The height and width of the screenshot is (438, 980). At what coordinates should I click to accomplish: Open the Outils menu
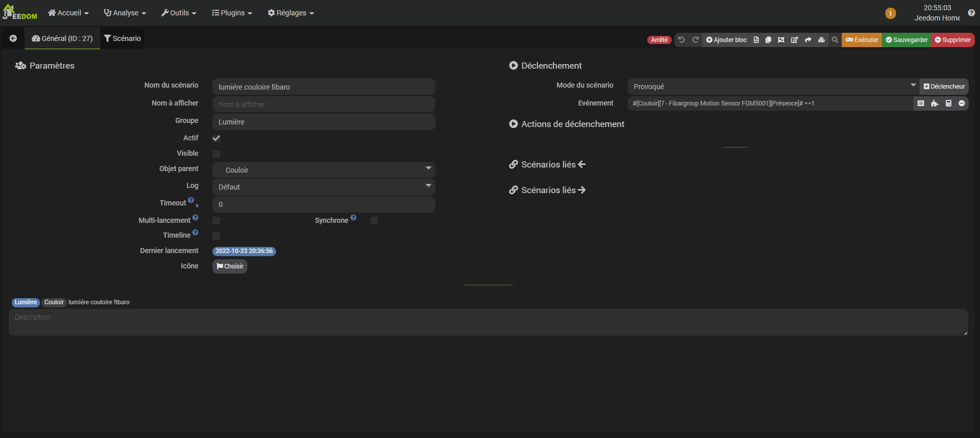tap(179, 13)
